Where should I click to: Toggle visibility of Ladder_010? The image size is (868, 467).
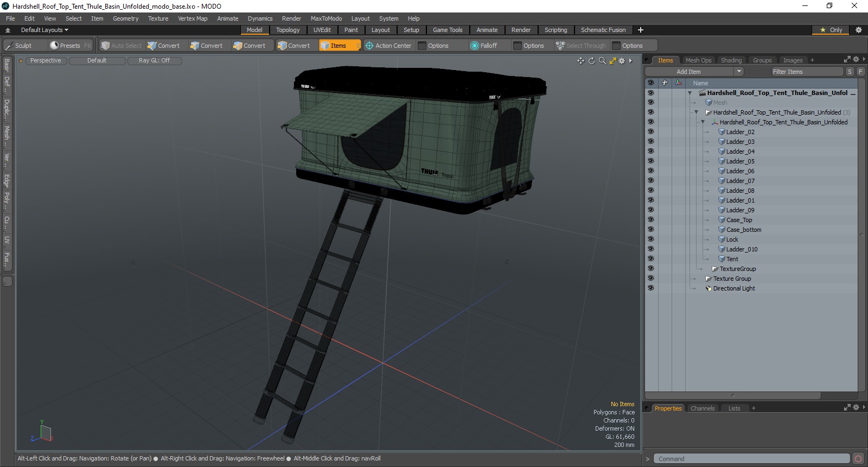(x=650, y=249)
